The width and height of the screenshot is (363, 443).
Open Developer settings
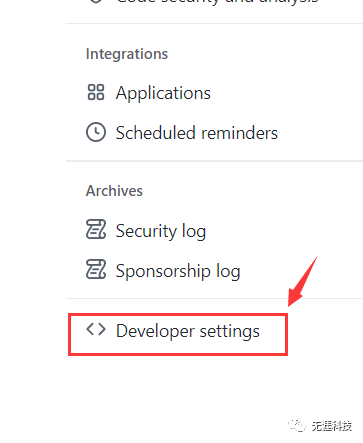coord(188,331)
